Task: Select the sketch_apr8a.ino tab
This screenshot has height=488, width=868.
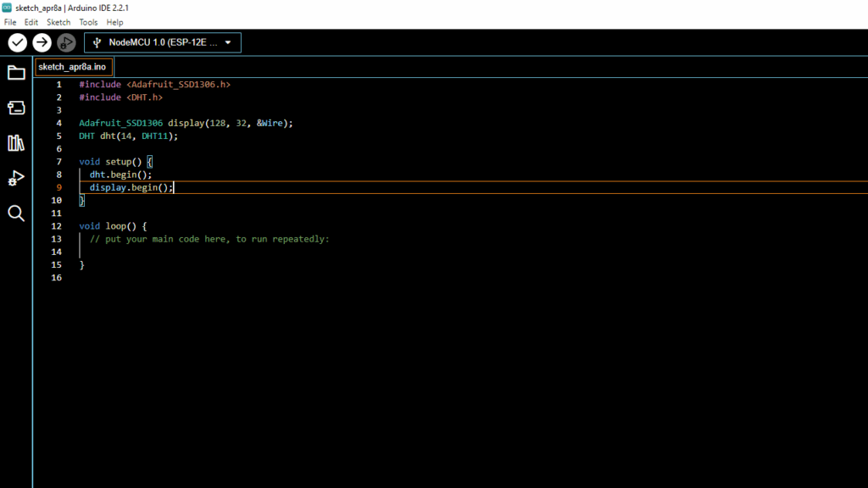Action: click(73, 67)
